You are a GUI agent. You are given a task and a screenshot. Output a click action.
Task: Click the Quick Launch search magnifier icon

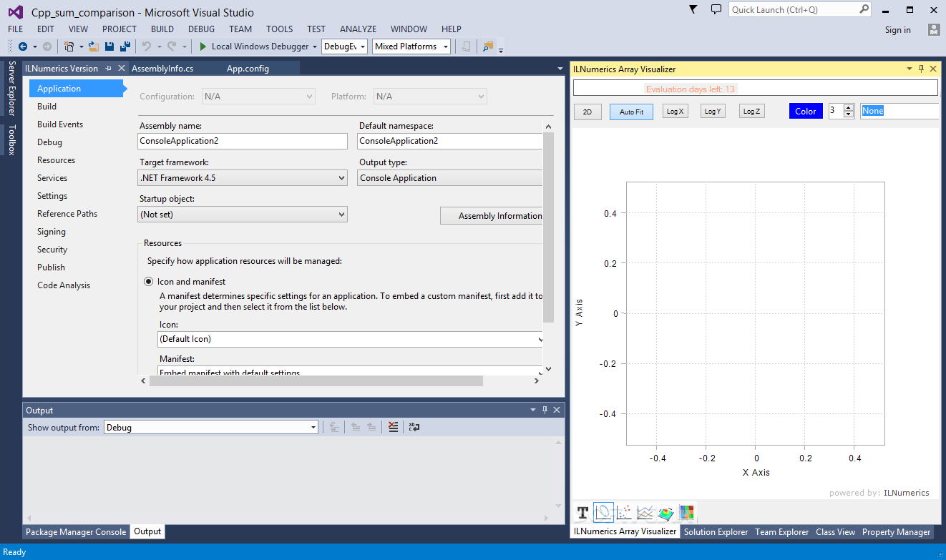tap(864, 9)
